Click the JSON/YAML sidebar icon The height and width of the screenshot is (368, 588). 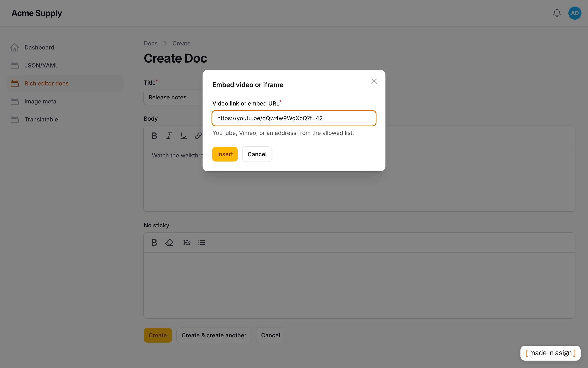tap(14, 65)
